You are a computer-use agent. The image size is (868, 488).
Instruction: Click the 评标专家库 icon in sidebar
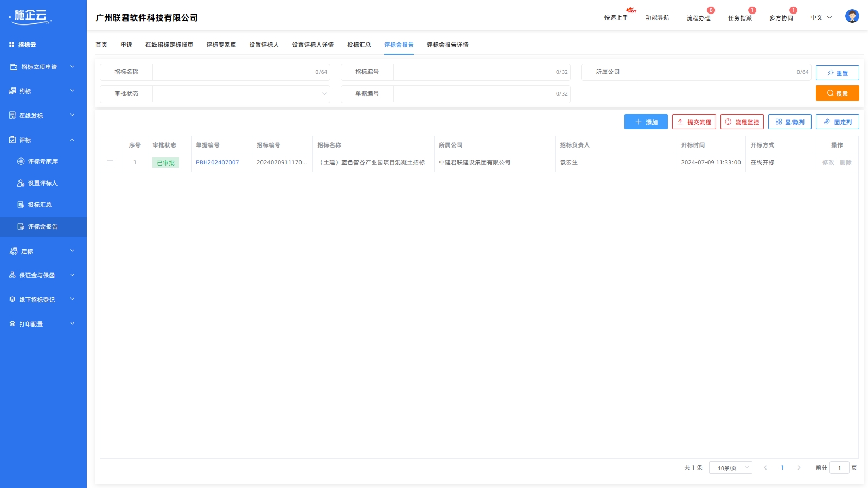point(21,161)
